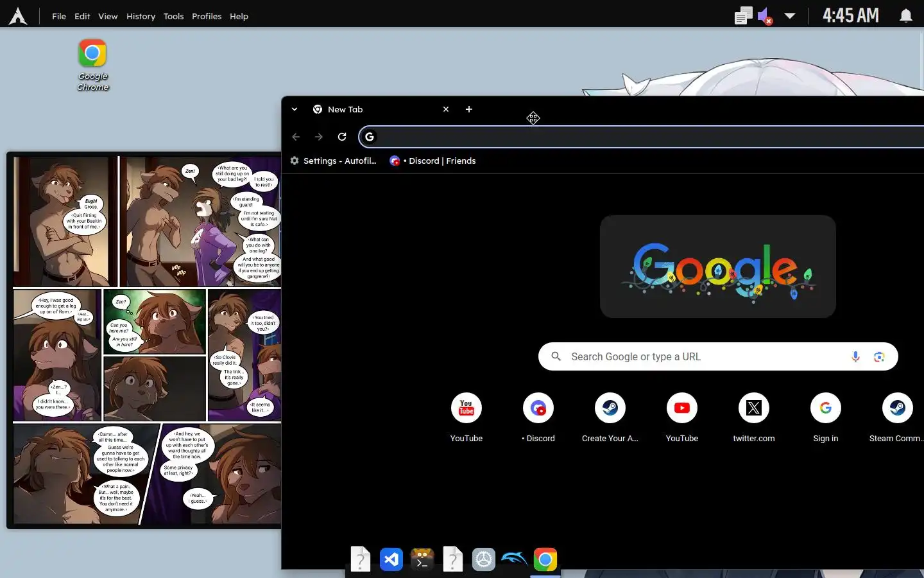
Task: Click the 4:45 AM clock
Action: point(851,15)
